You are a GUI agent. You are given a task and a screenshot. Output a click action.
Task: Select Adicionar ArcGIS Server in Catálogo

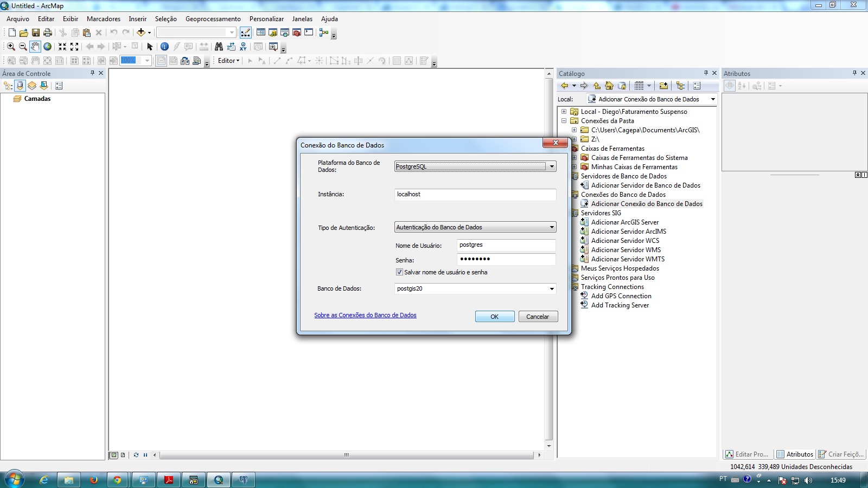click(625, 222)
